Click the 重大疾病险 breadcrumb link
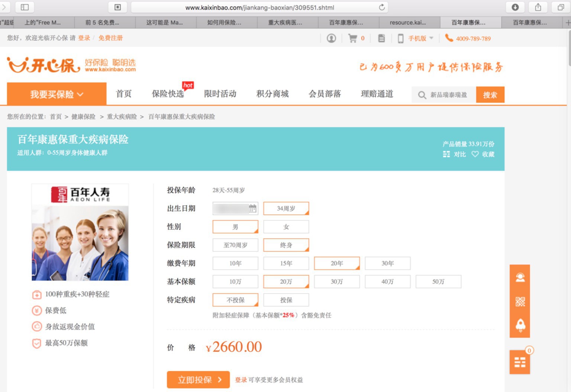571x392 pixels. coord(122,117)
